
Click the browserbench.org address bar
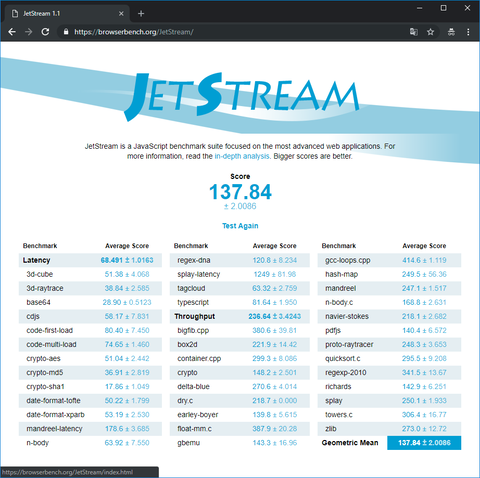[233, 32]
